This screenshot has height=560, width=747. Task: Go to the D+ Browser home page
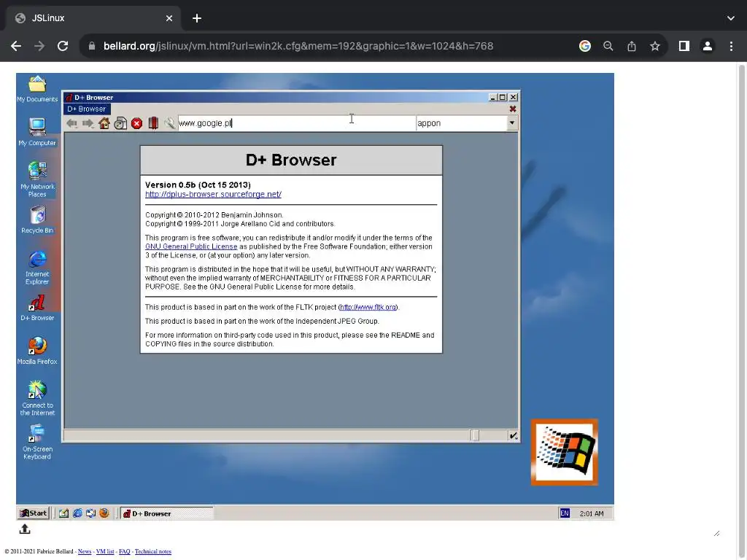click(x=104, y=123)
